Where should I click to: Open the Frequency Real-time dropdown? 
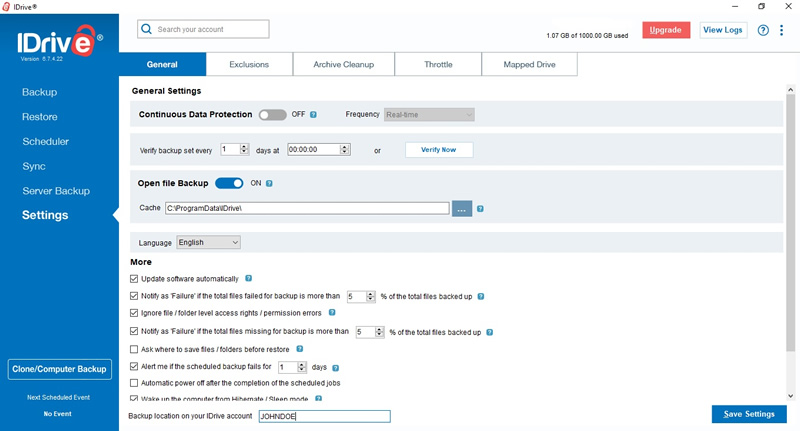coord(429,115)
